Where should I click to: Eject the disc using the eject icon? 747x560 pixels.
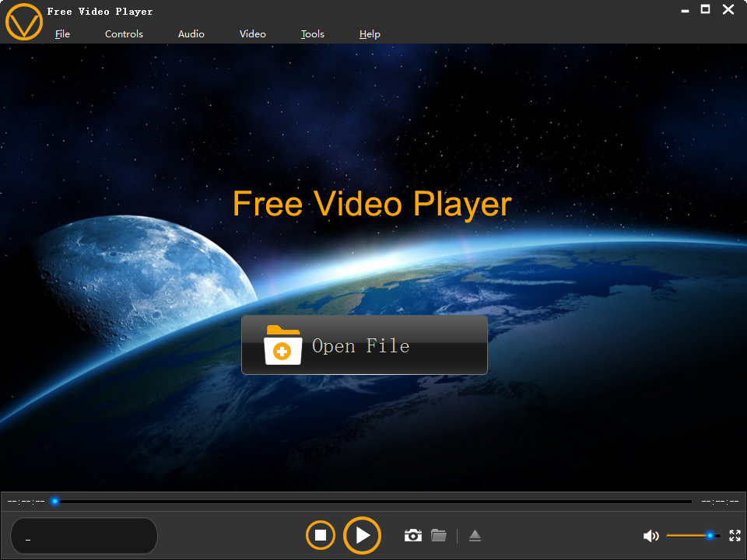(475, 535)
